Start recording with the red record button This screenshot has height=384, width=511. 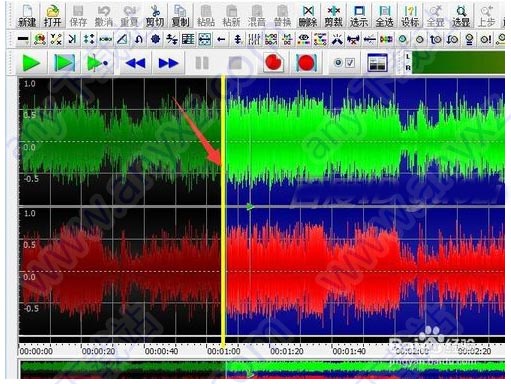coord(273,63)
